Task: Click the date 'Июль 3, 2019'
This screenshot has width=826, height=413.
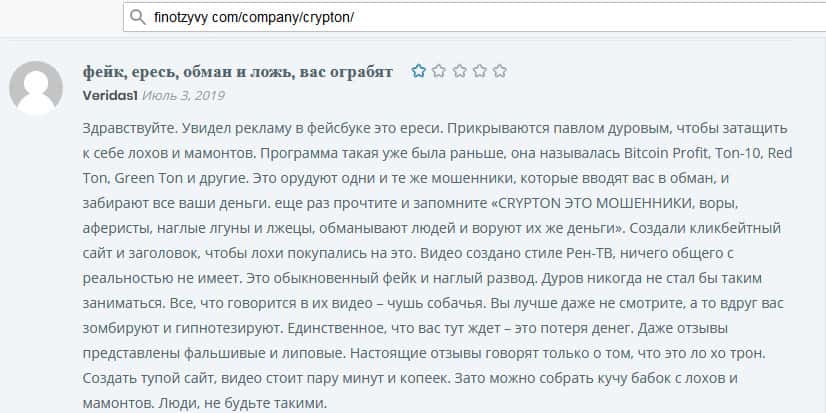Action: point(183,96)
